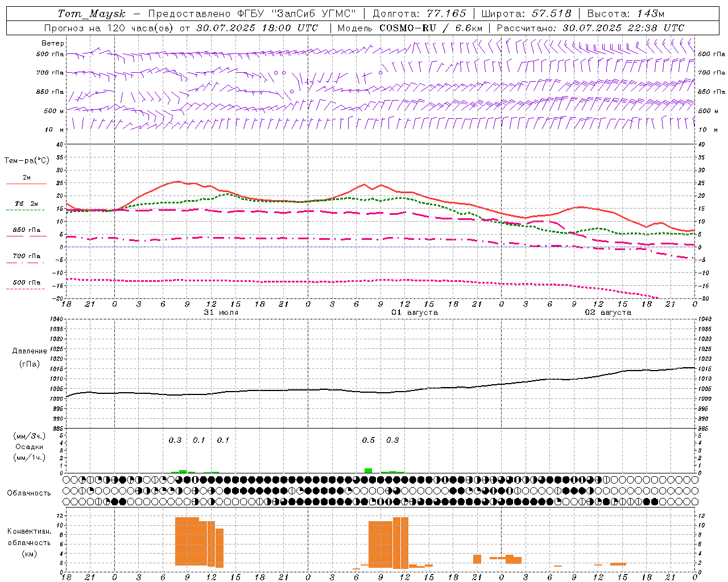
Task: Click the Долгота: 77.165 value
Action: pos(419,14)
